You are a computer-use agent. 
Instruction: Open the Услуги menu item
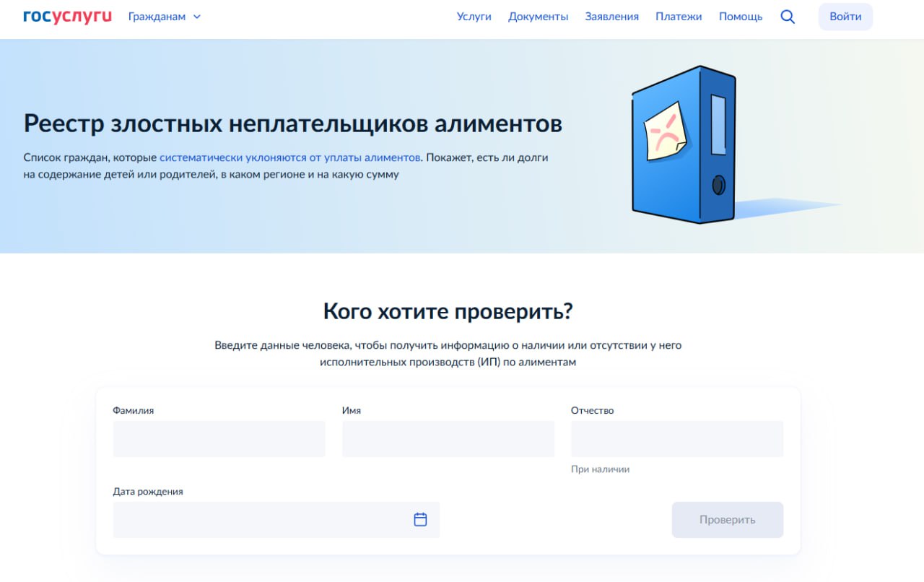[x=474, y=17]
